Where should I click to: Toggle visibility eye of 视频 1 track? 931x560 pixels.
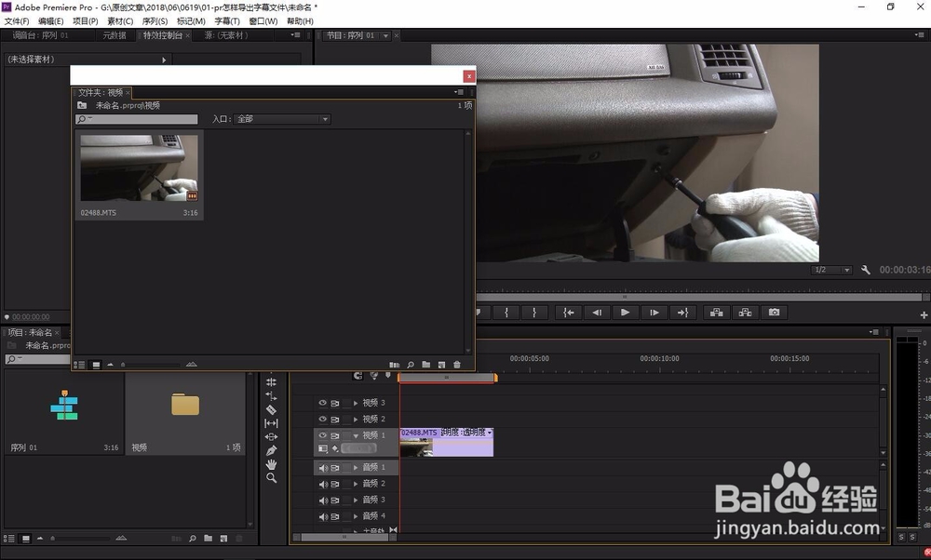322,435
